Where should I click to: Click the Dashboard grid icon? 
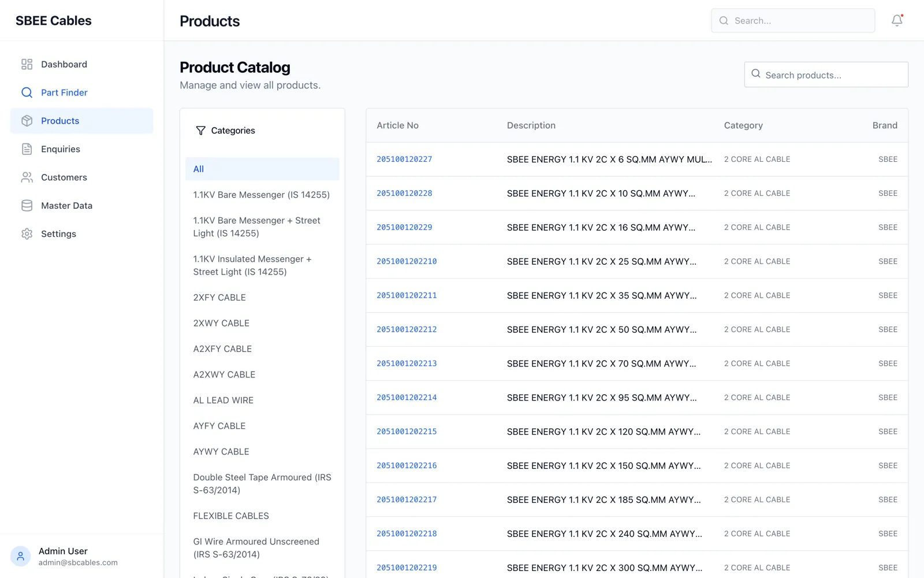coord(27,64)
